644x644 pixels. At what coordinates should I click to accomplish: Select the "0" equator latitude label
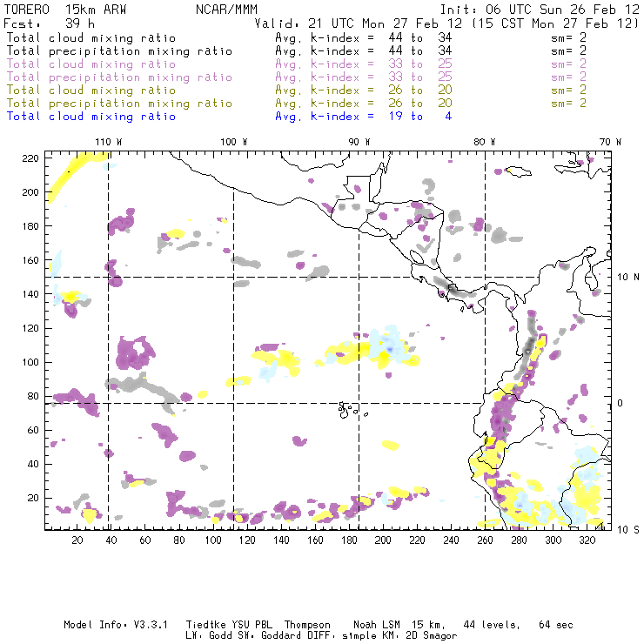tap(621, 403)
